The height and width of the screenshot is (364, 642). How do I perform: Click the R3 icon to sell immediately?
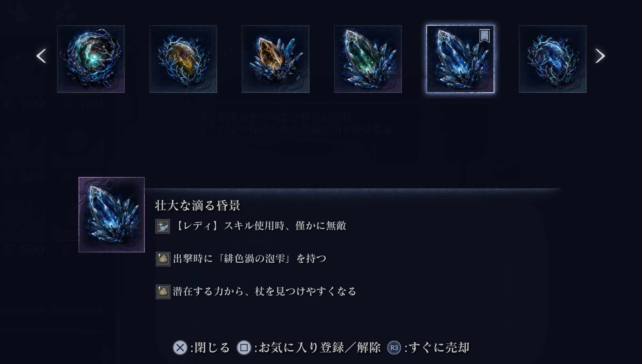(394, 348)
